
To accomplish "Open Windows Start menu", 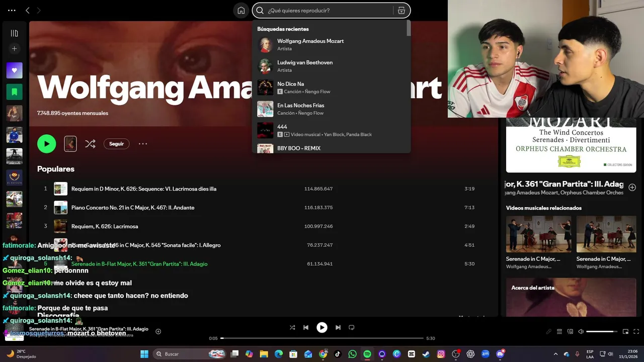I will pos(144,354).
